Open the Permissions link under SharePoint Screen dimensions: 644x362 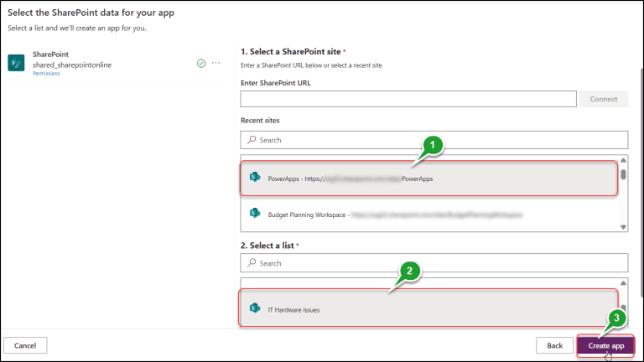pos(46,74)
